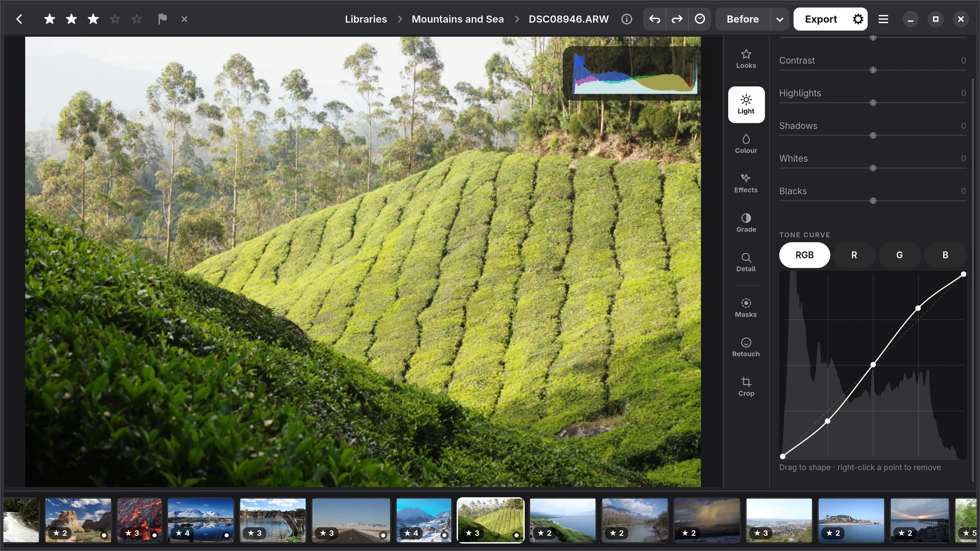Toggle the flag on this photo

(x=162, y=19)
